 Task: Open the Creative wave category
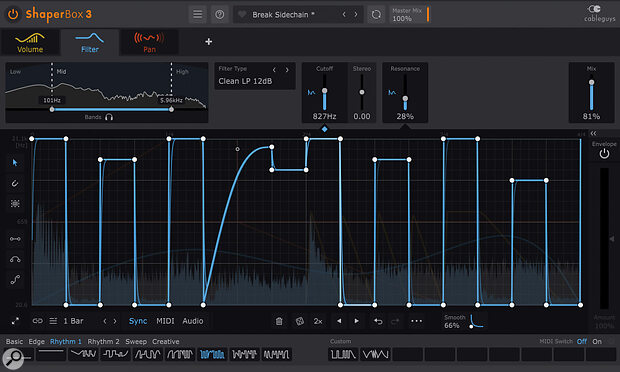click(166, 342)
